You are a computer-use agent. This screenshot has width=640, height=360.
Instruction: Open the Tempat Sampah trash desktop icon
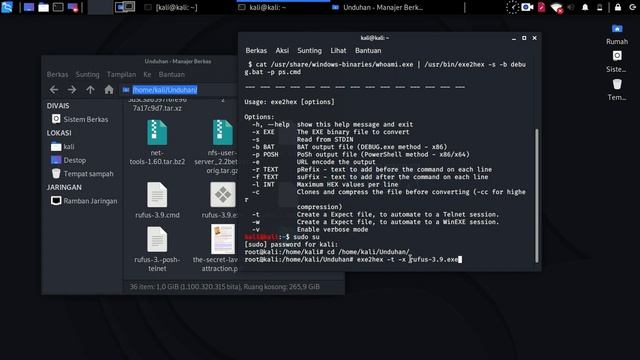pos(617,90)
